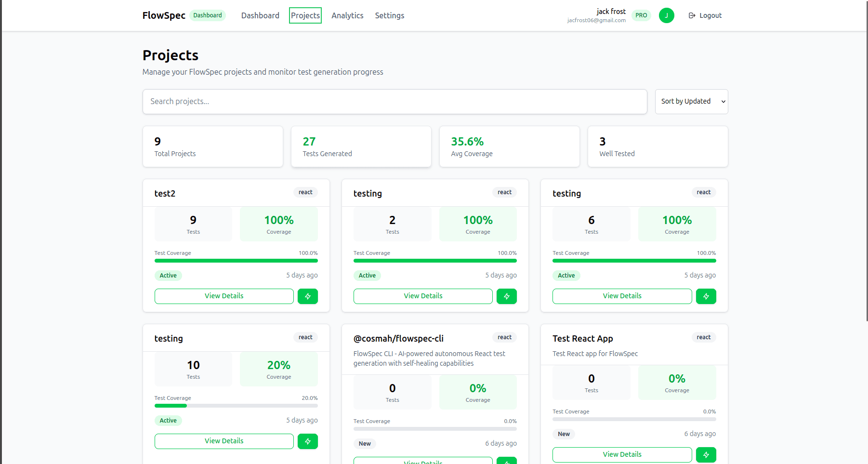View Details for 20% coverage testing project

tap(224, 441)
